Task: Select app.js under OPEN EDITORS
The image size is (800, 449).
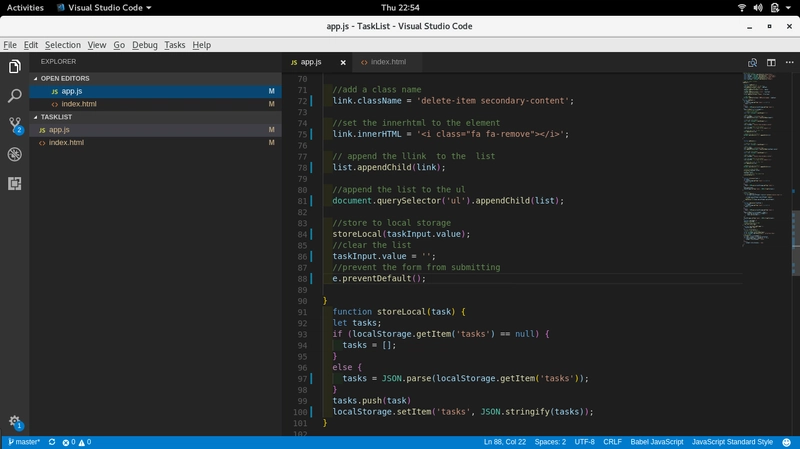Action: coord(155,91)
